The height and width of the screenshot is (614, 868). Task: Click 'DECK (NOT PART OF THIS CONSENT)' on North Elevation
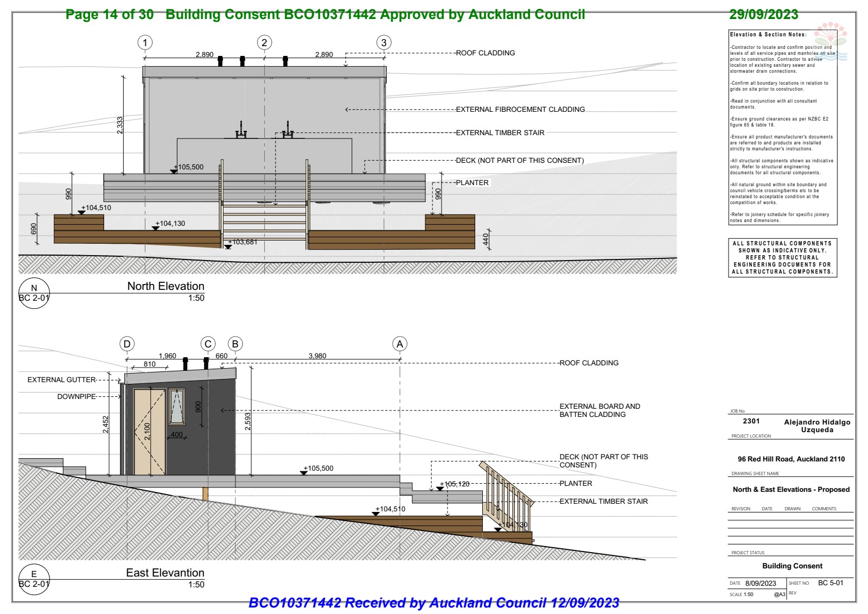tap(520, 160)
